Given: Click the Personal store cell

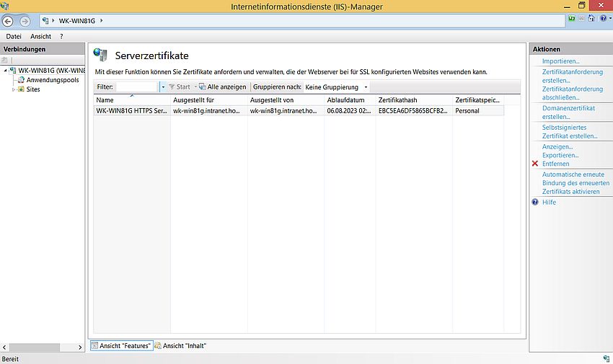Looking at the screenshot, I should 478,110.
